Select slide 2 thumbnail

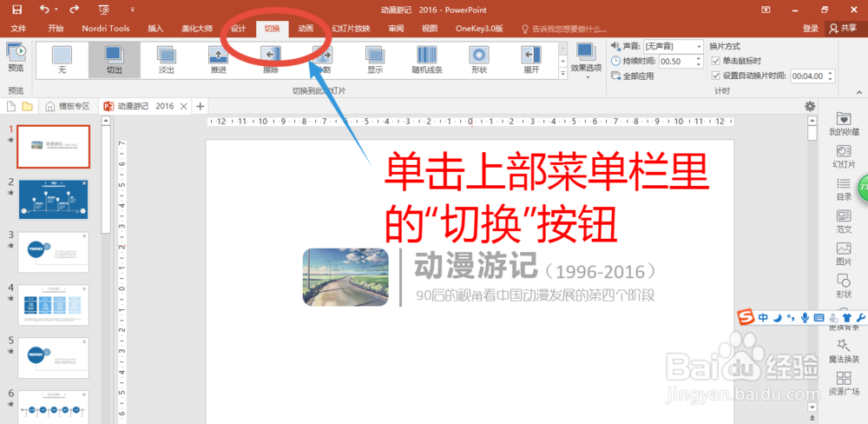[x=54, y=199]
